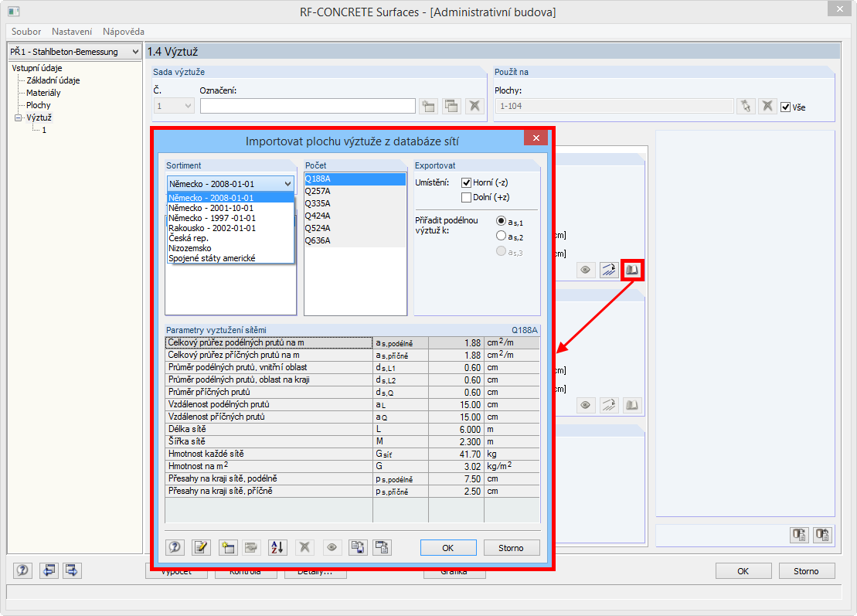Open mesh database book icon in upper group
This screenshot has width=857, height=616.
pos(632,270)
